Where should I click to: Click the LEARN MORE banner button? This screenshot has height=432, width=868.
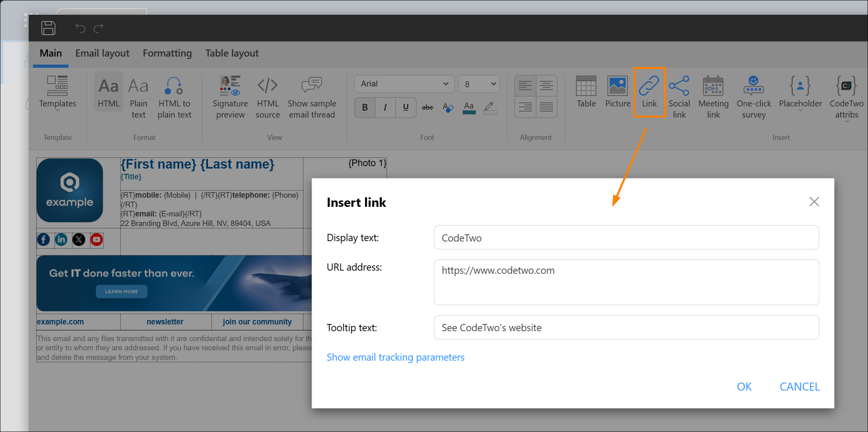[x=121, y=292]
